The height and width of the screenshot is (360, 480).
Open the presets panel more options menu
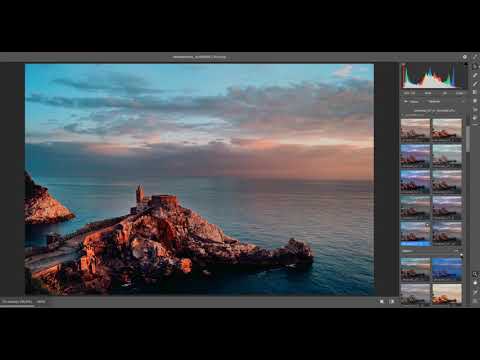coord(463,102)
